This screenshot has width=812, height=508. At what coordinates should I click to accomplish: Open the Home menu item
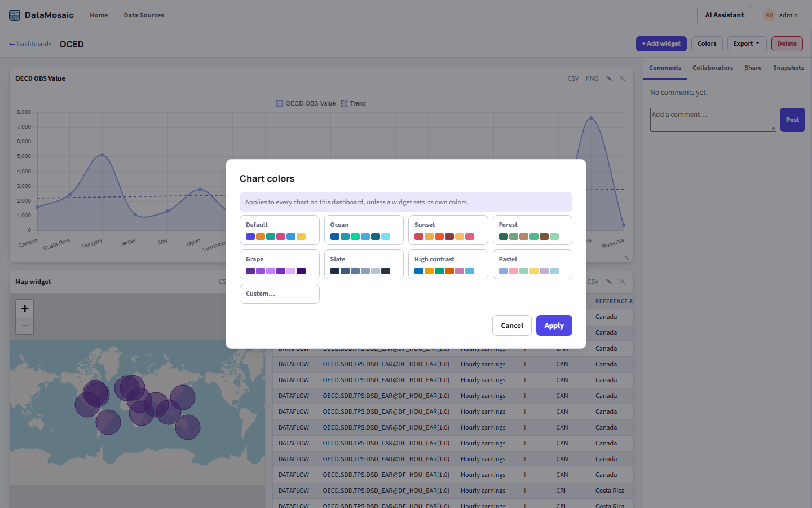pyautogui.click(x=99, y=15)
